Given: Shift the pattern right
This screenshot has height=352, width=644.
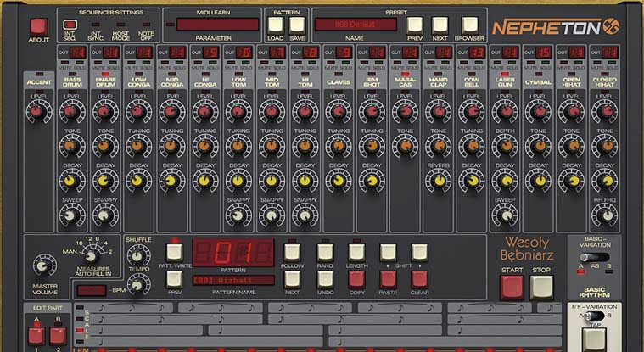Looking at the screenshot, I should point(419,253).
